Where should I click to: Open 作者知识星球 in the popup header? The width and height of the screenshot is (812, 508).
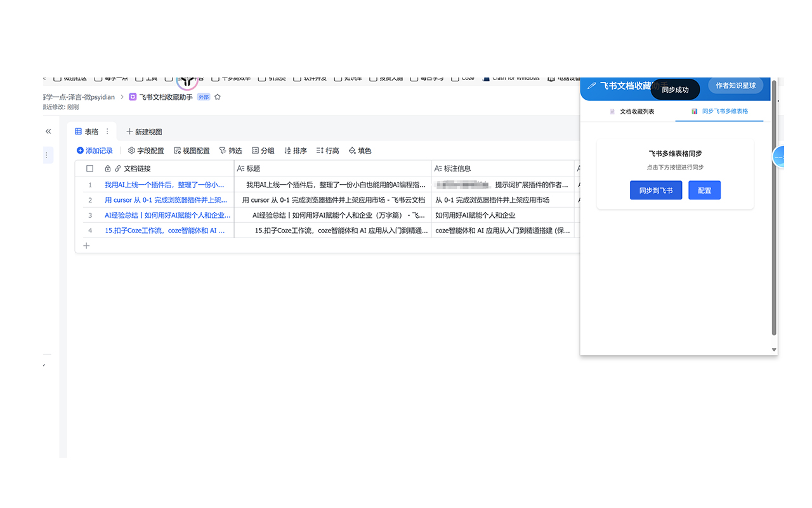736,86
